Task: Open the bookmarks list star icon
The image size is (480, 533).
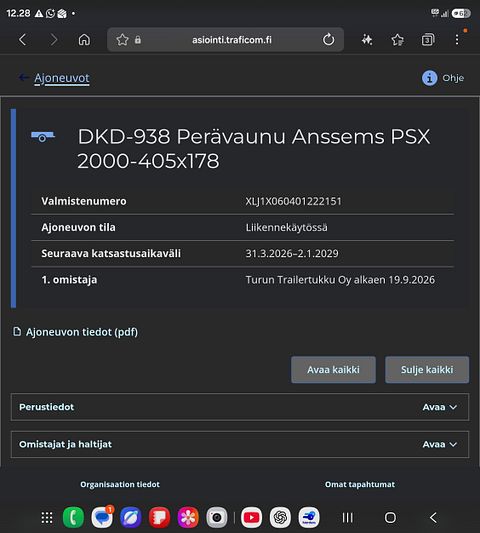Action: tap(397, 40)
